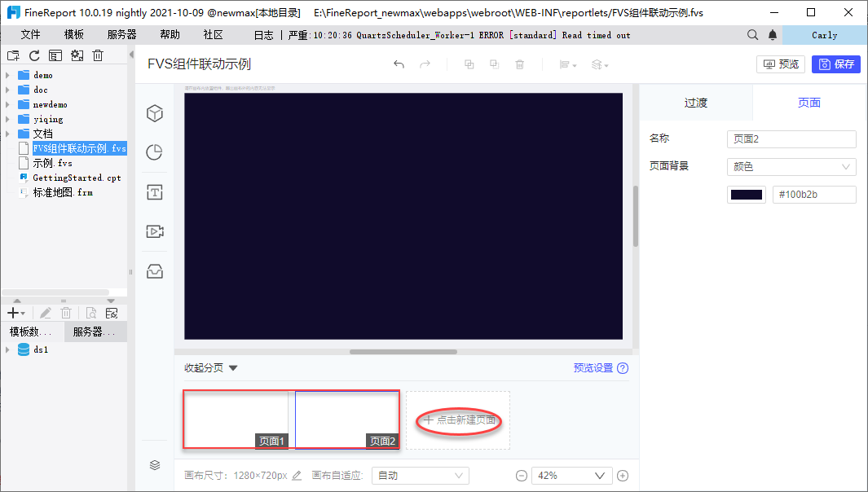Image resolution: width=868 pixels, height=492 pixels.
Task: Open the 服务器 menu
Action: pyautogui.click(x=121, y=35)
